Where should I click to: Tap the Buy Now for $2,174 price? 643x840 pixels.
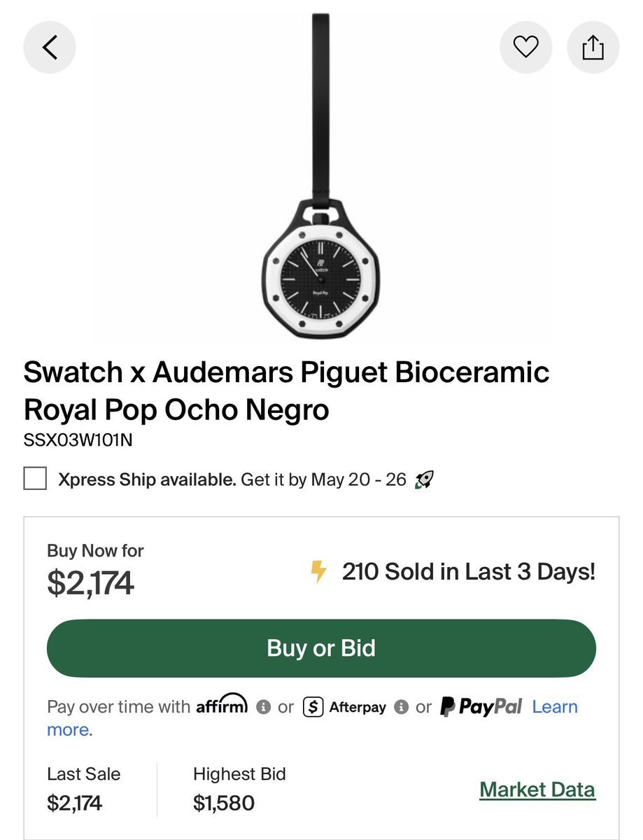90,582
